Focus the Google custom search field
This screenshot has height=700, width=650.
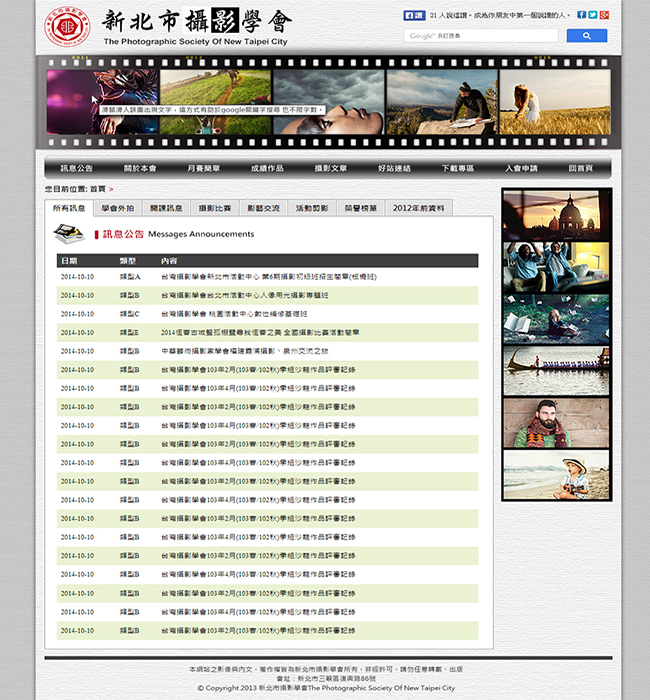click(481, 36)
